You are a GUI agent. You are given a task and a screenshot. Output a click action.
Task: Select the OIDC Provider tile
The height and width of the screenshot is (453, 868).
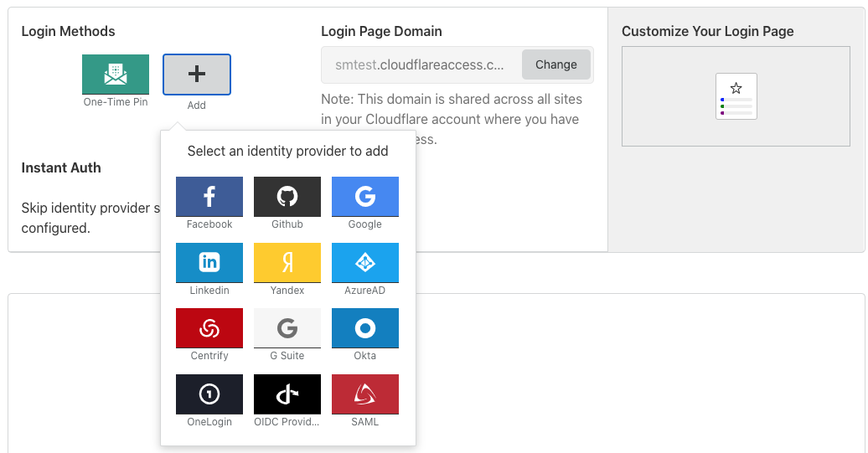click(x=287, y=394)
